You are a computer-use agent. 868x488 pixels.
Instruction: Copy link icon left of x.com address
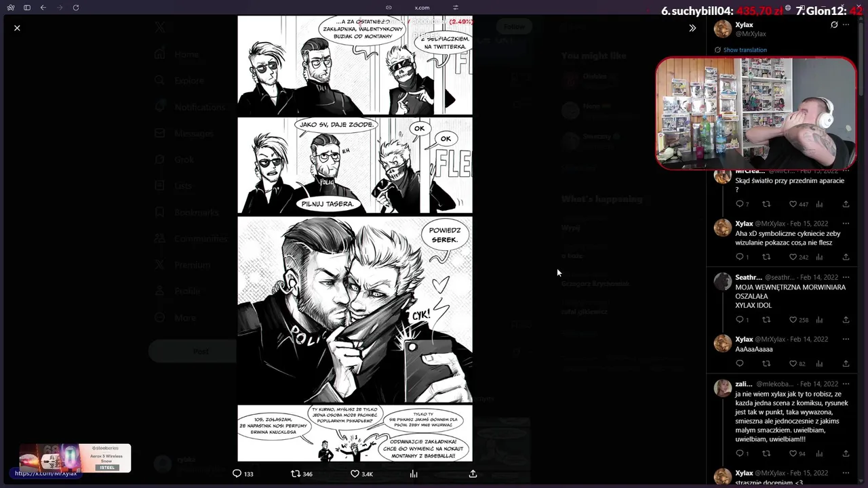coord(389,7)
